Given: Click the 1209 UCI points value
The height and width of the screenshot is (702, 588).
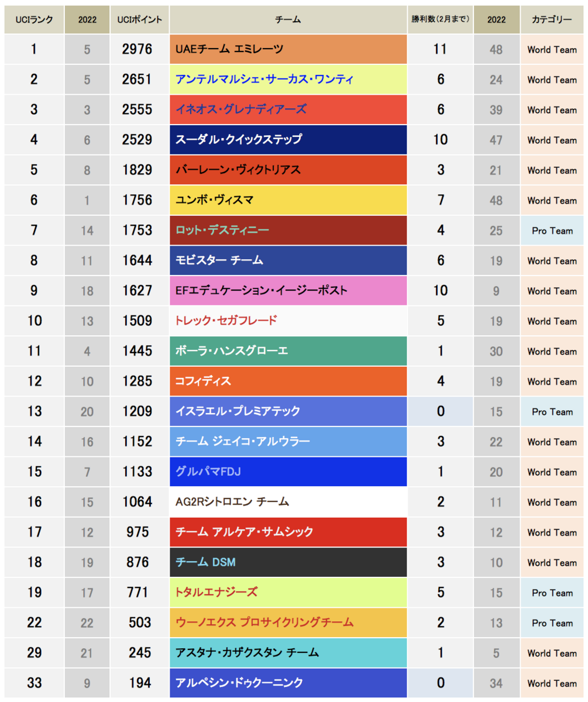Looking at the screenshot, I should (137, 412).
